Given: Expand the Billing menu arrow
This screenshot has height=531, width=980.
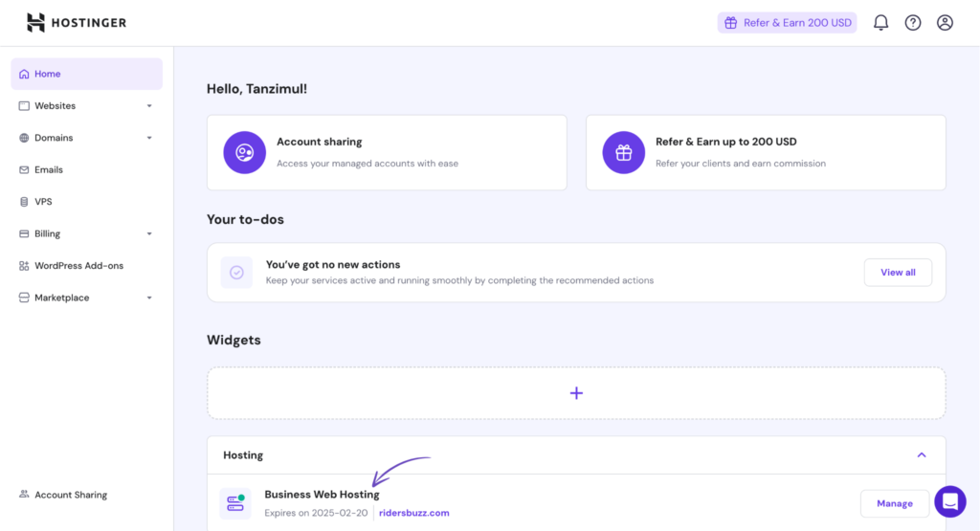Looking at the screenshot, I should point(149,233).
